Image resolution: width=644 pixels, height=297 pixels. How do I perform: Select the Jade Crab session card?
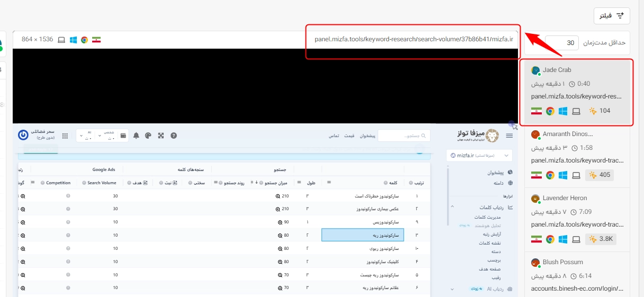577,92
